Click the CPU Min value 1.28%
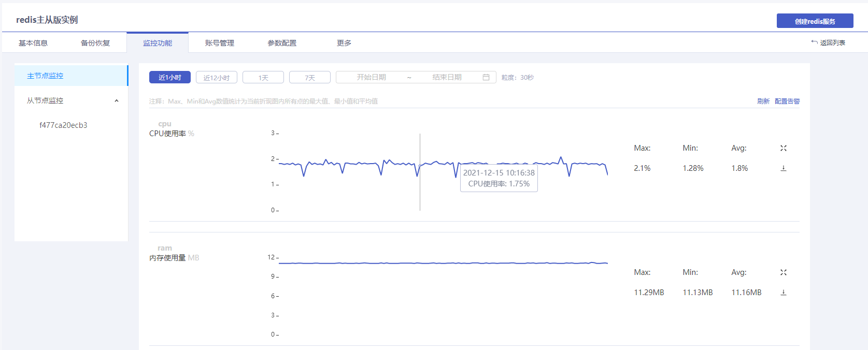This screenshot has height=350, width=868. click(693, 168)
